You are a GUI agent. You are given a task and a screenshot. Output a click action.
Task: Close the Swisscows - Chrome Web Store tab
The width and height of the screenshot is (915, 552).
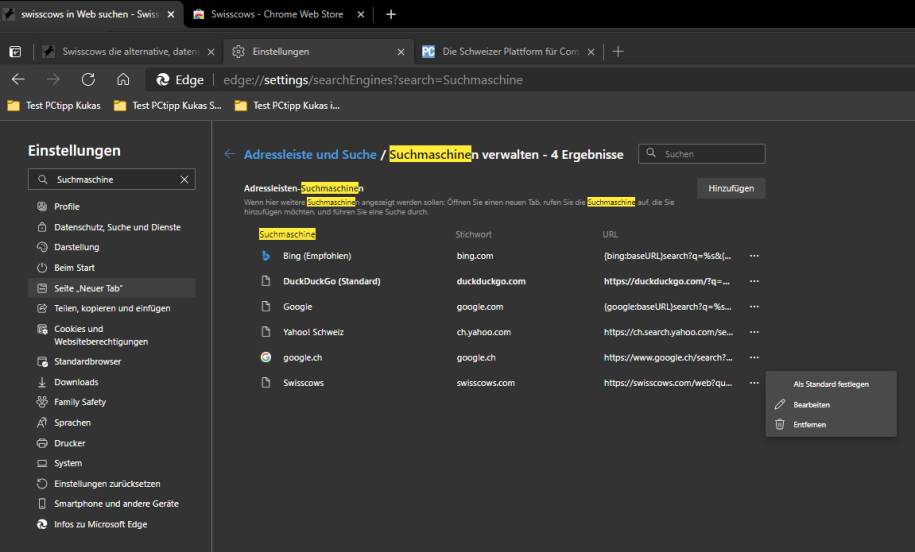(x=361, y=14)
